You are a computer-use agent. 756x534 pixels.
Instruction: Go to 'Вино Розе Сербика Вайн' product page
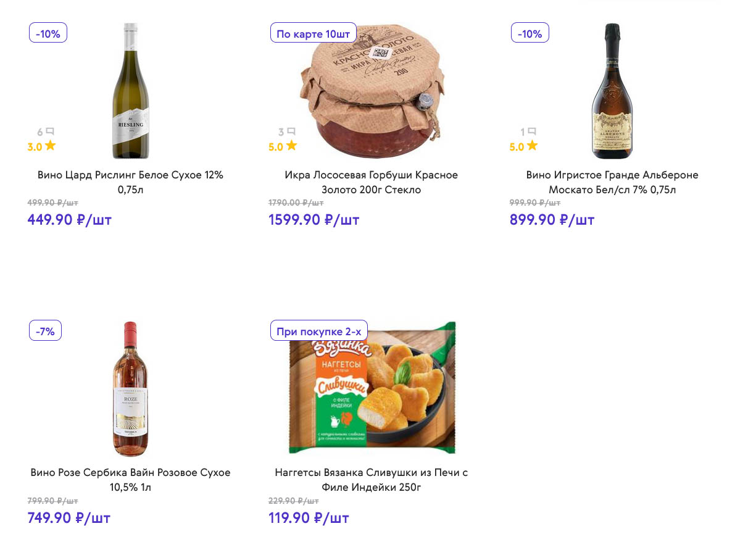(x=130, y=480)
